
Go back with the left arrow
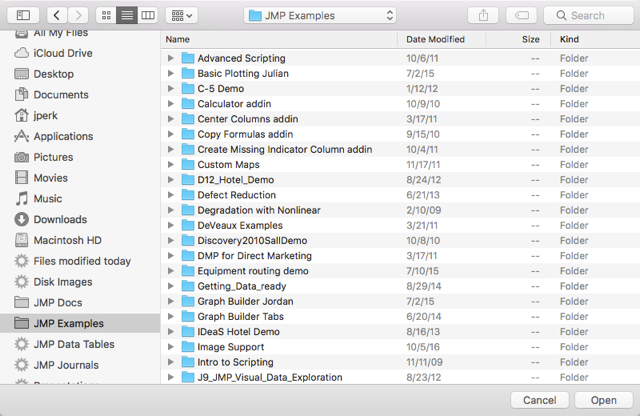pyautogui.click(x=57, y=16)
